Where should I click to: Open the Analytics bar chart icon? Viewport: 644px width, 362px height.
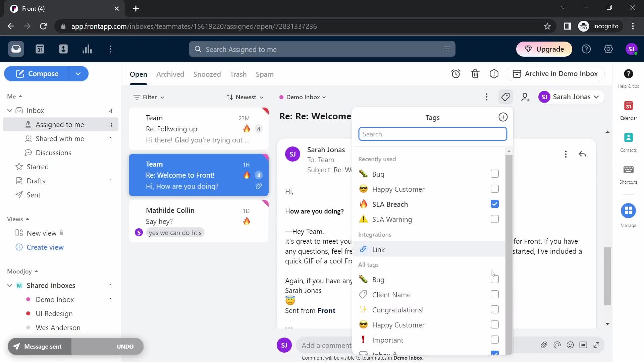[87, 49]
